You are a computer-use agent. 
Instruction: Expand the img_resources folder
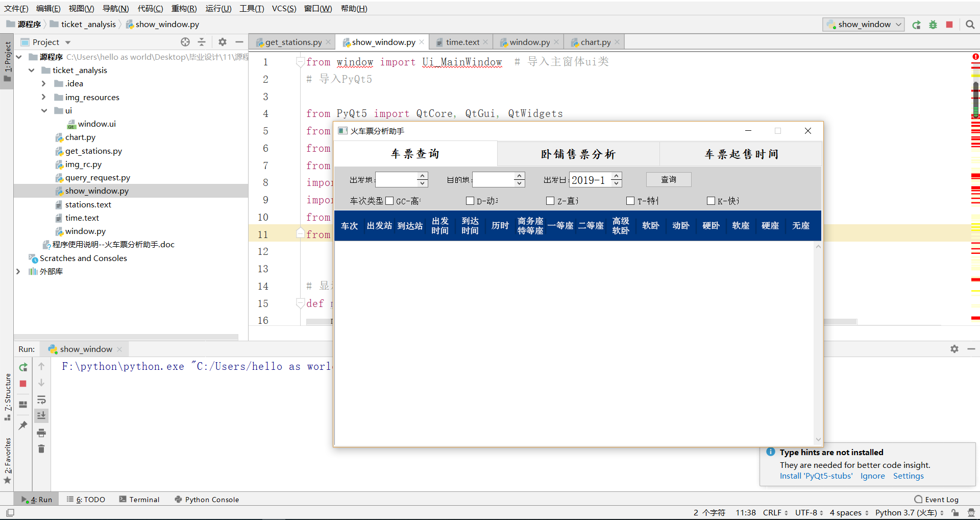(x=44, y=97)
